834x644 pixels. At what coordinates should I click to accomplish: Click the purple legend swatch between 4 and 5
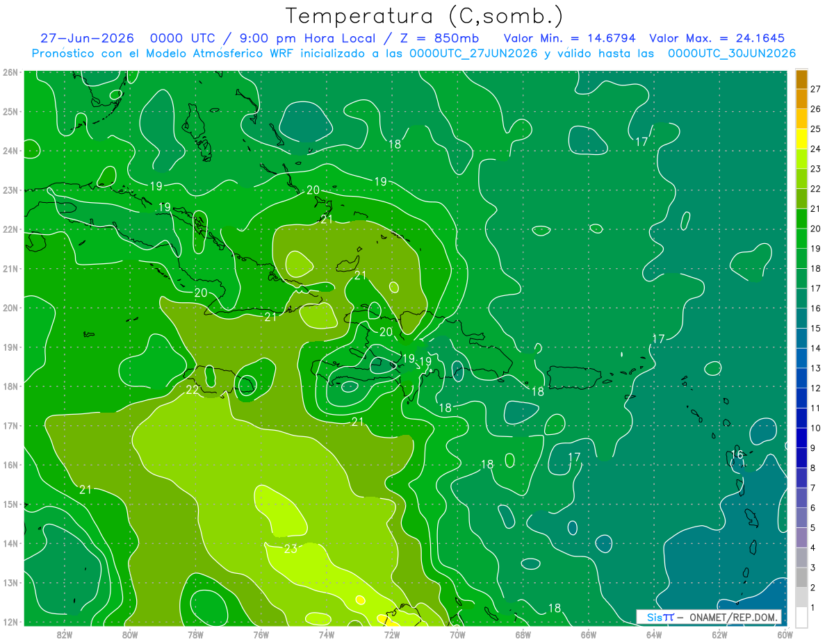[x=802, y=538]
